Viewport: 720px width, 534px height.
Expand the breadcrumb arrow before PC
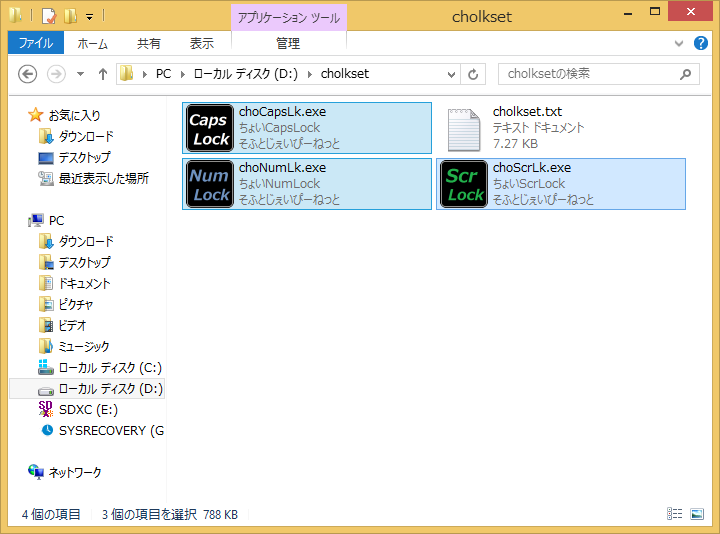point(145,74)
